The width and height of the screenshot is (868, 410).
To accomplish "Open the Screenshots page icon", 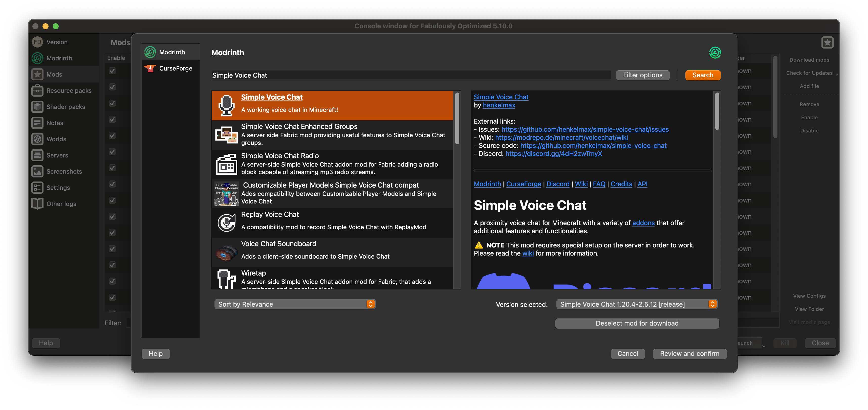I will 37,171.
